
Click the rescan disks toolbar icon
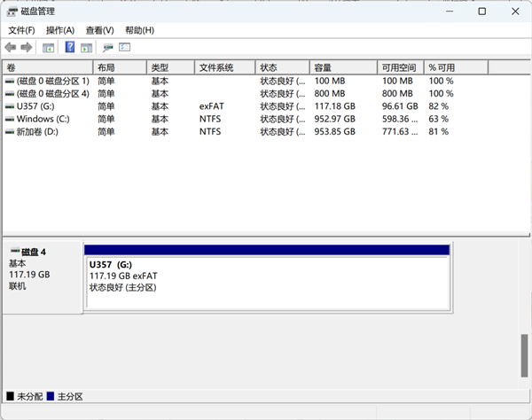108,47
